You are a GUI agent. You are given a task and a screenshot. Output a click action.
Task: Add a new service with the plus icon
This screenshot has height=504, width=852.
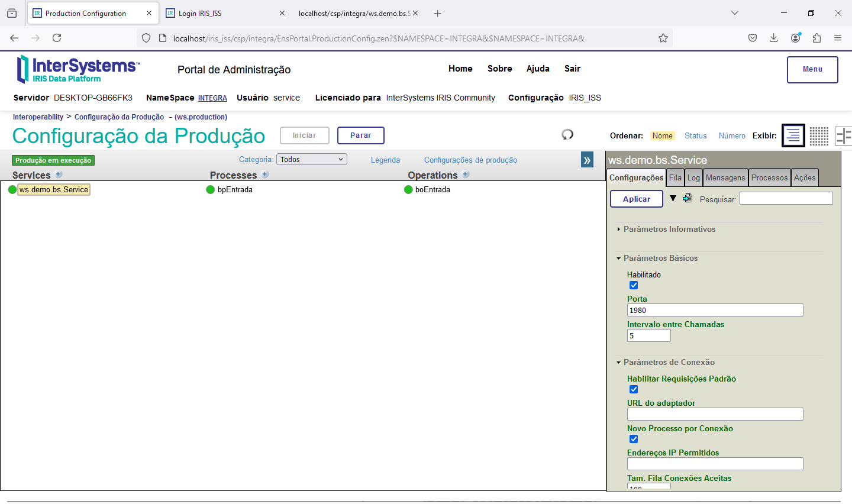[x=59, y=175]
